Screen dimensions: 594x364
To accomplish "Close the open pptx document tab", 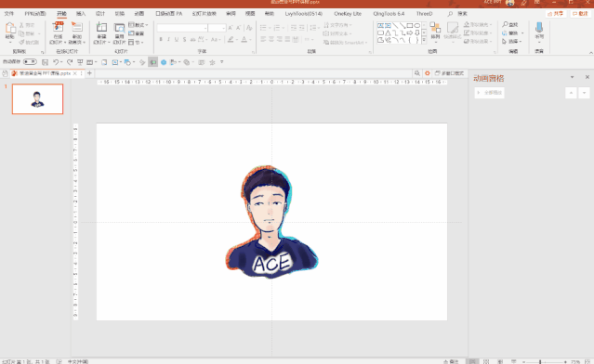I will tap(75, 73).
